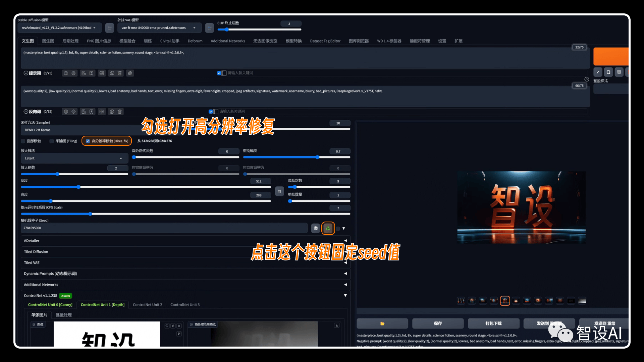Enable the face restoration checkbox
Screen dimensions: 644x362
(x=23, y=141)
